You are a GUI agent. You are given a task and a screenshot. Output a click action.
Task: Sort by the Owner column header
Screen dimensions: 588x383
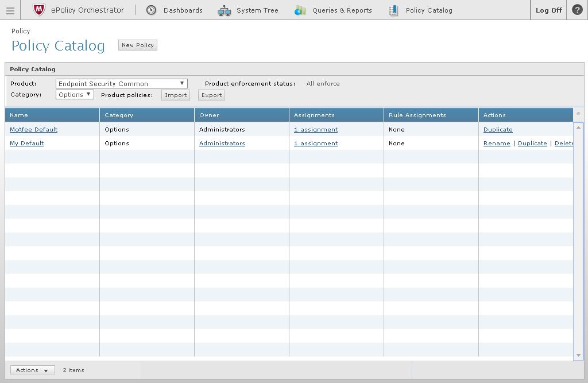coord(242,115)
